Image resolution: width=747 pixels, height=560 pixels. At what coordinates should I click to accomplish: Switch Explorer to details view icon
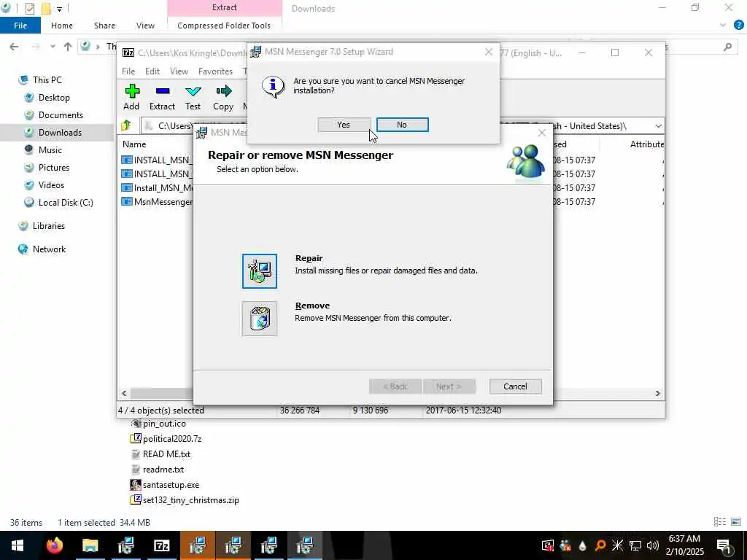(x=720, y=522)
